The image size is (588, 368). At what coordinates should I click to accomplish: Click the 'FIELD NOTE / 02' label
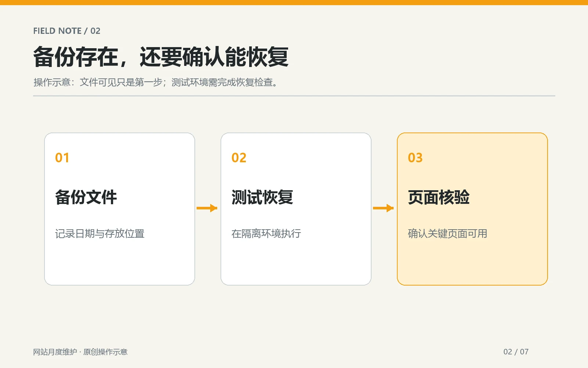coord(67,31)
